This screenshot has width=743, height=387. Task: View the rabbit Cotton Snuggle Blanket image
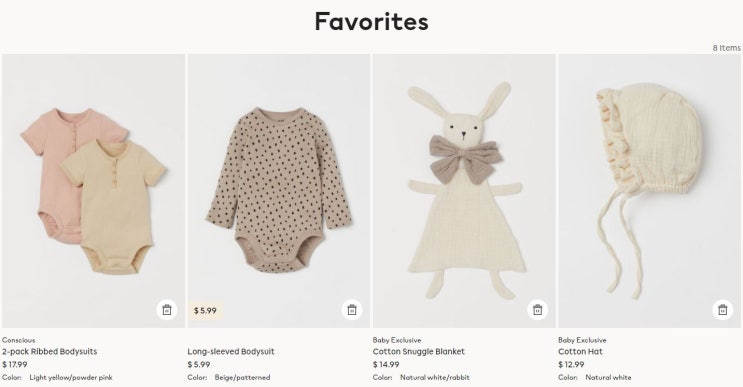pyautogui.click(x=464, y=191)
